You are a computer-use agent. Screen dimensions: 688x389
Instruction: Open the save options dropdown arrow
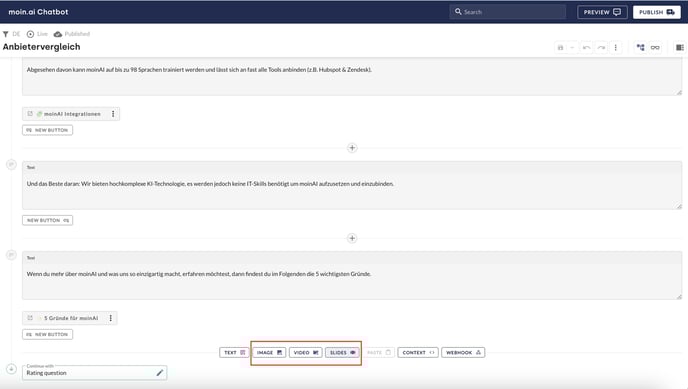click(572, 47)
